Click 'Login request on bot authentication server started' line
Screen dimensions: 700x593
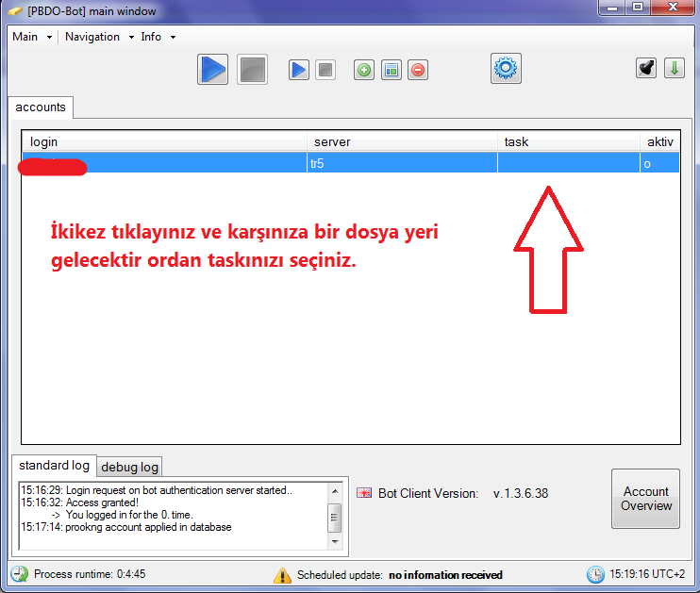click(157, 490)
